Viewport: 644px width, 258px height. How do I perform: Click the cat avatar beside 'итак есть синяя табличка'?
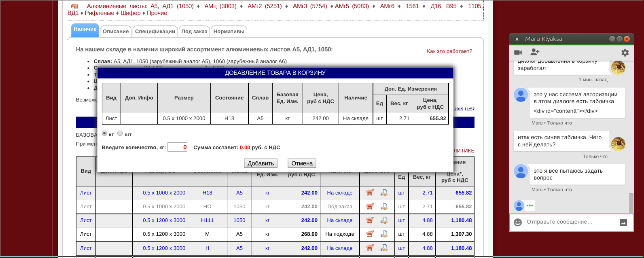pos(618,144)
